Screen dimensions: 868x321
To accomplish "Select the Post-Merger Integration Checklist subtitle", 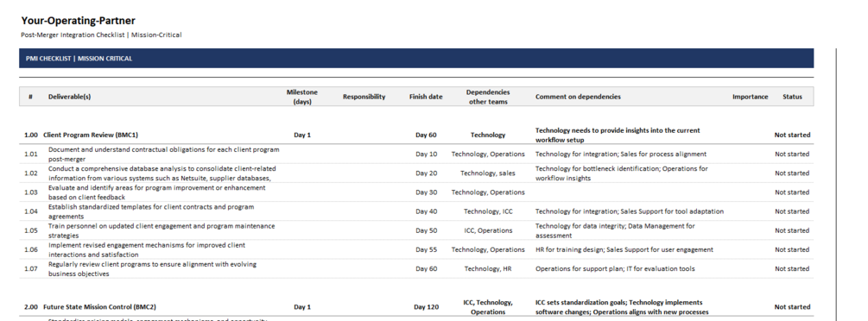I will [101, 35].
